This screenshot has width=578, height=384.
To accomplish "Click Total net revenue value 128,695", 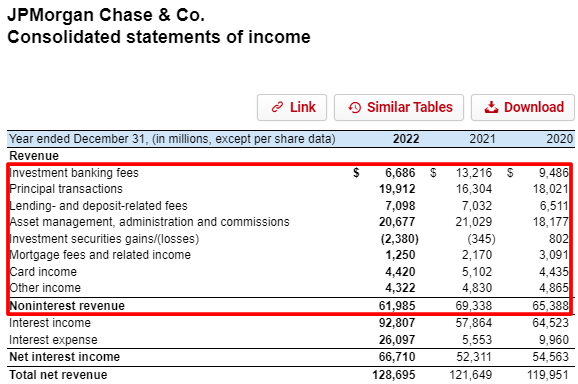I will 394,375.
